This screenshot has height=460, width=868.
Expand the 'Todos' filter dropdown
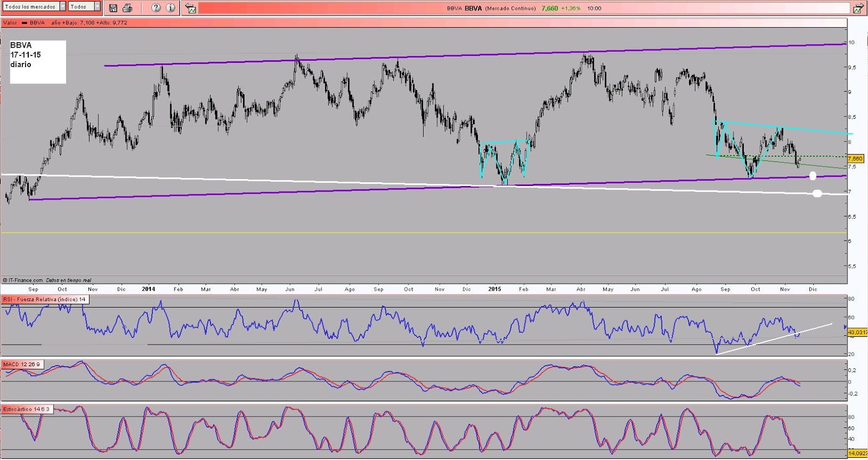pos(84,7)
